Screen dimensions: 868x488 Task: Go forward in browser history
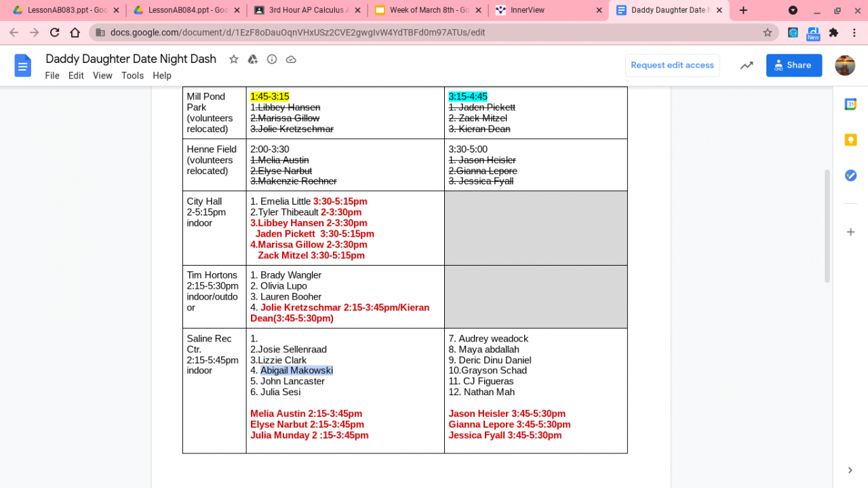[35, 33]
